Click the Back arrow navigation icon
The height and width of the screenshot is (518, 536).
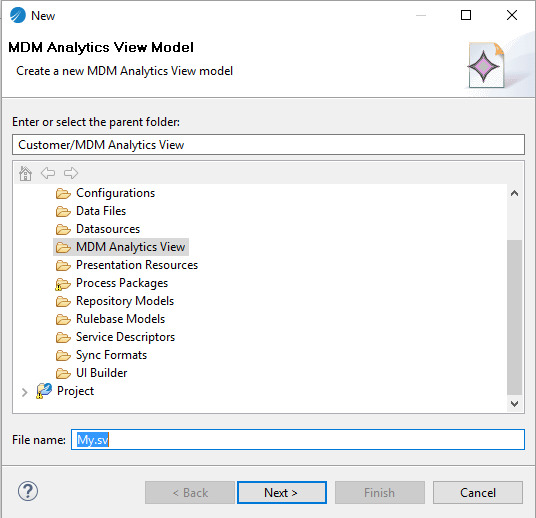[x=48, y=173]
